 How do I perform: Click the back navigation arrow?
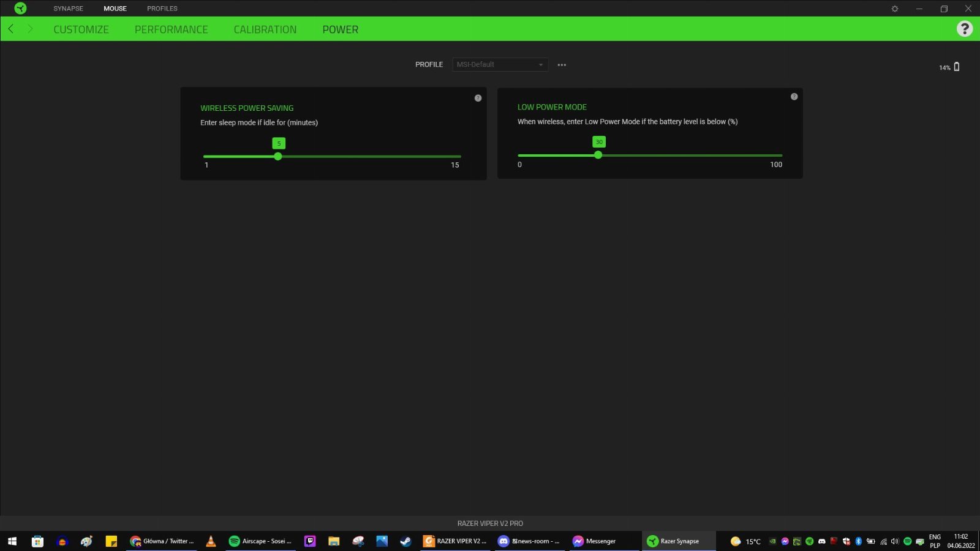coord(11,29)
